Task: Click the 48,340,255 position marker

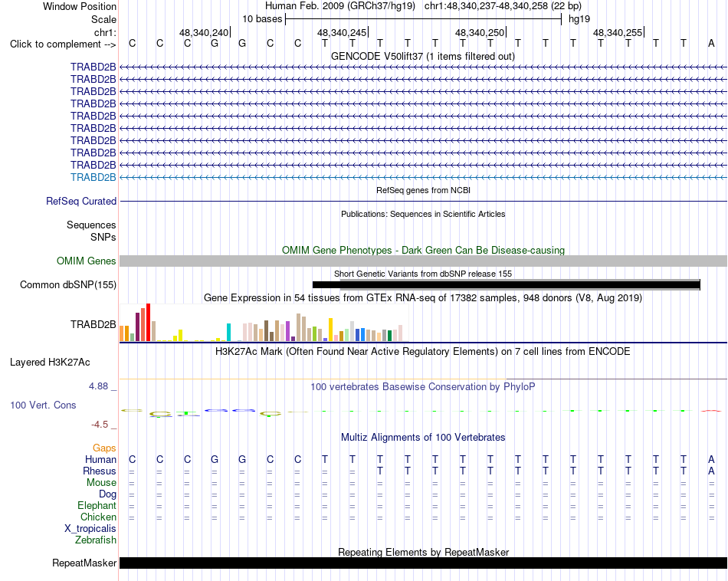Action: pos(618,32)
